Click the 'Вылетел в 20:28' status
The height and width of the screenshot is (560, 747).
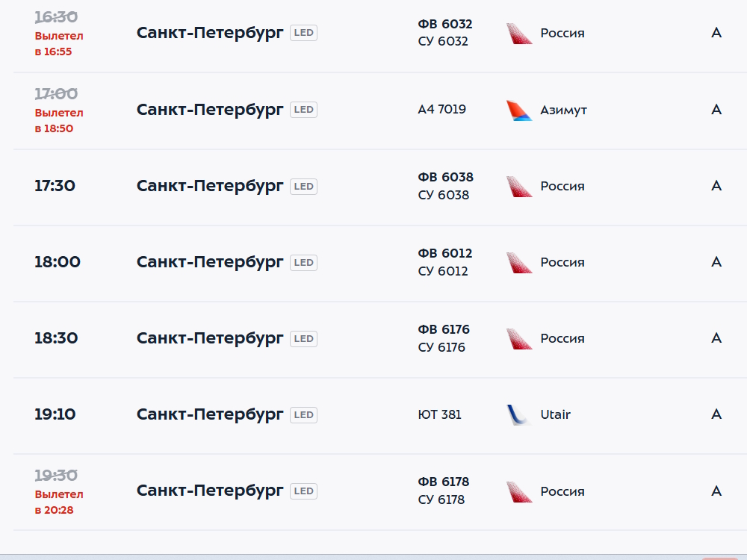(59, 502)
